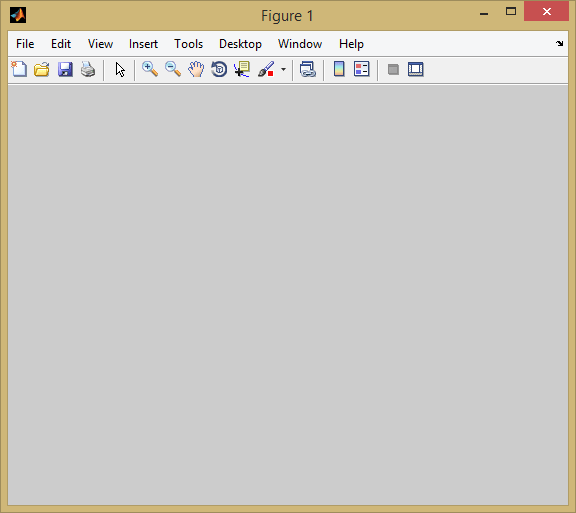
Task: Open the Help menu
Action: coord(351,44)
